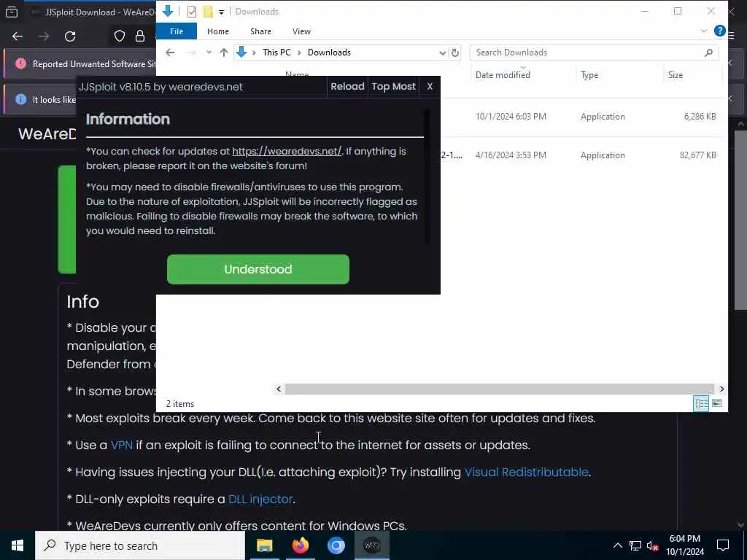Click the blue info notification icon
This screenshot has width=747, height=560.
pos(20,99)
